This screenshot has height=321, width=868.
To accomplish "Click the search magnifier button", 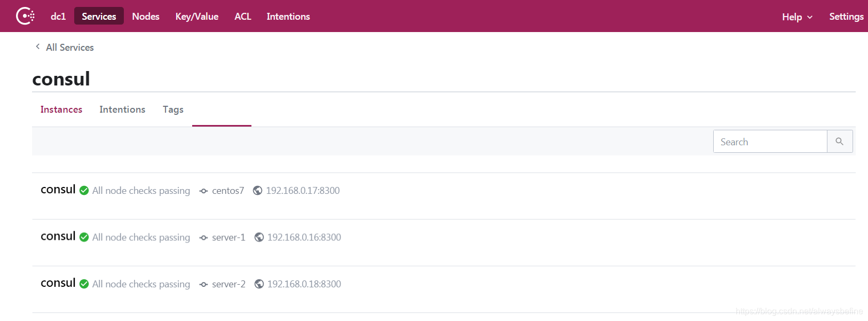I will 840,142.
